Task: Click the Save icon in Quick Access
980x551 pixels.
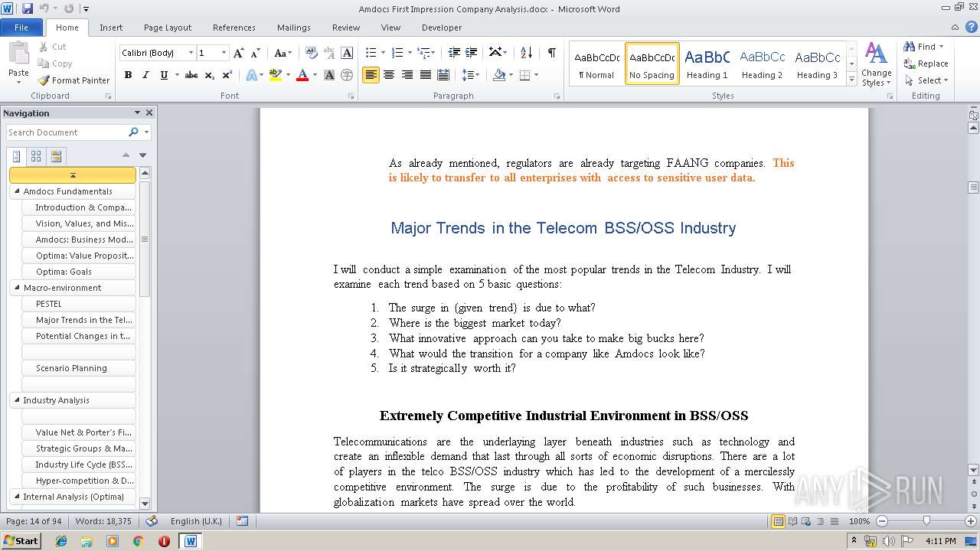Action: [x=28, y=8]
